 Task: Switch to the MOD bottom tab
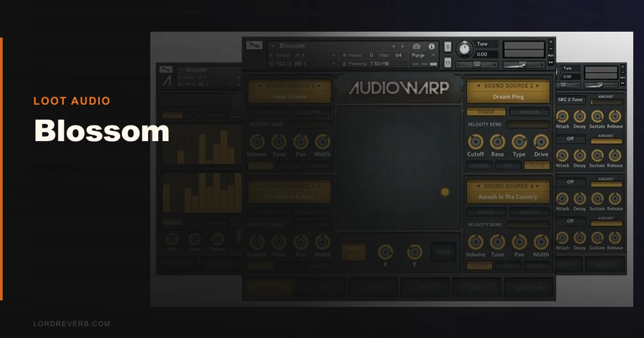[x=373, y=288]
